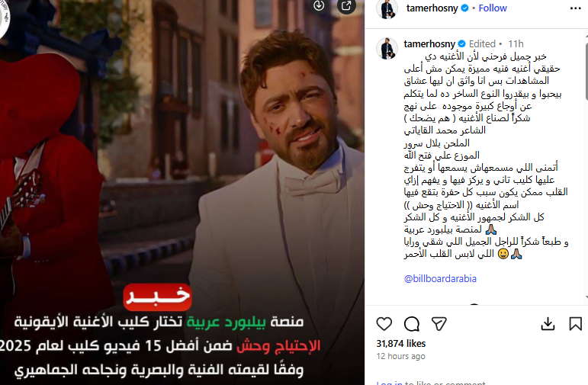Open the tamerhosny profile from the header username

432,8
